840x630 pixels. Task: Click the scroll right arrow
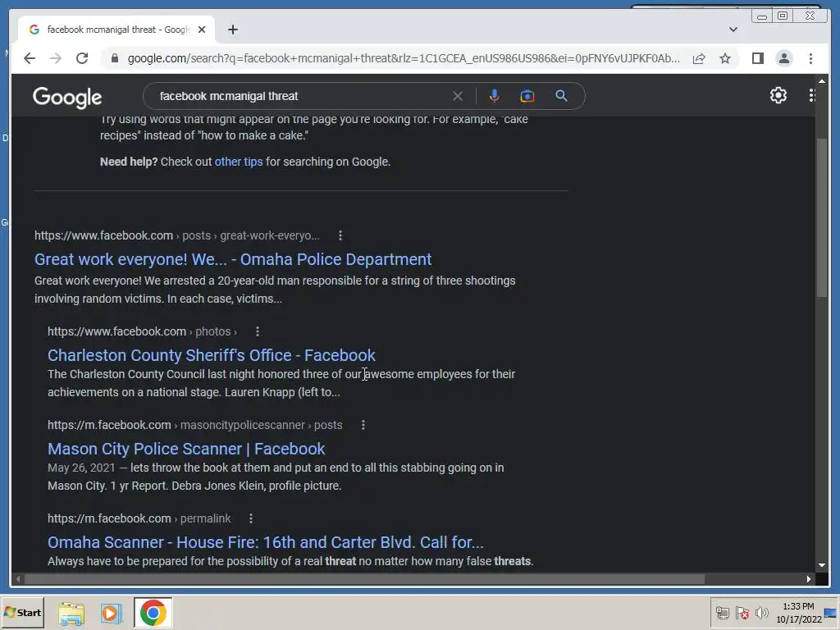pyautogui.click(x=808, y=579)
